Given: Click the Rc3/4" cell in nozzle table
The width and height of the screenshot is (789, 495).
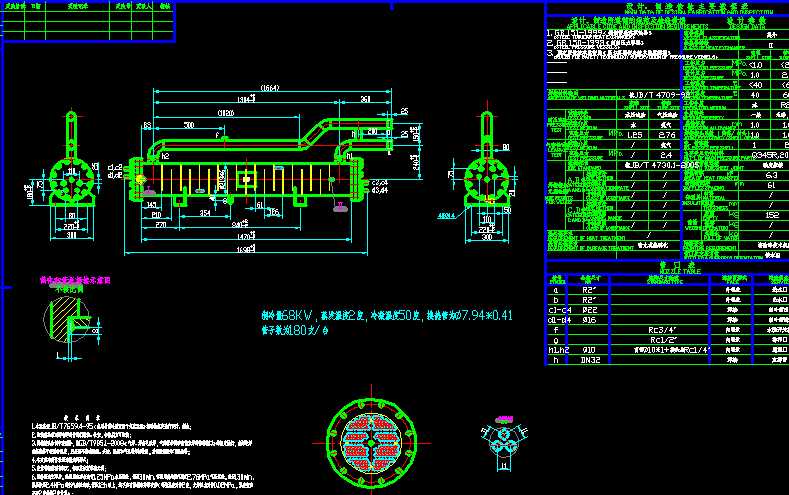Looking at the screenshot, I should pyautogui.click(x=662, y=330).
